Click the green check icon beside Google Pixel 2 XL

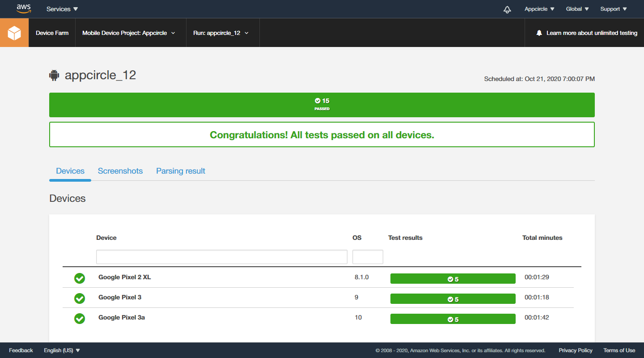pyautogui.click(x=79, y=278)
